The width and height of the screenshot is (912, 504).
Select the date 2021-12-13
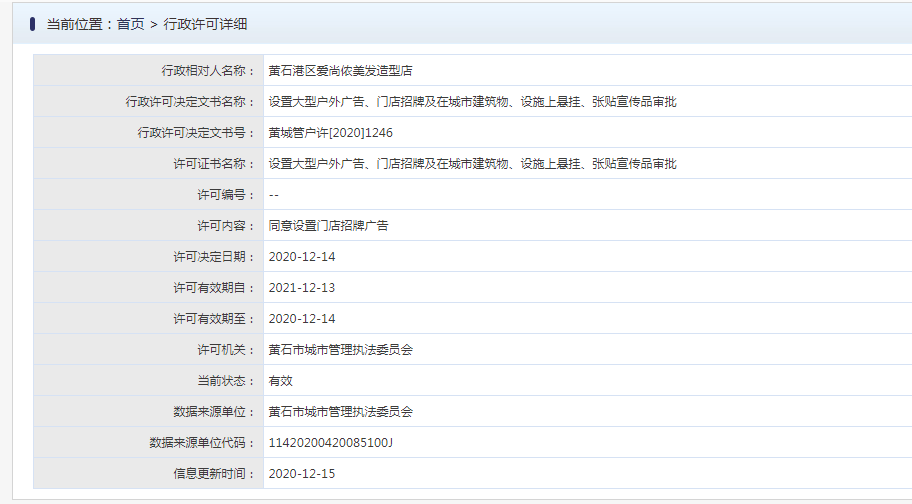tap(302, 288)
